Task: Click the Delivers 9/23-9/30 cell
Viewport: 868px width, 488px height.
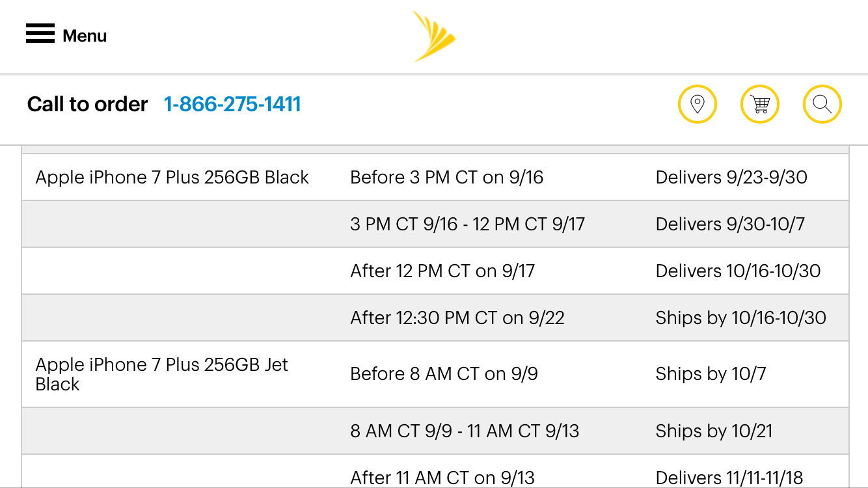Action: tap(731, 177)
